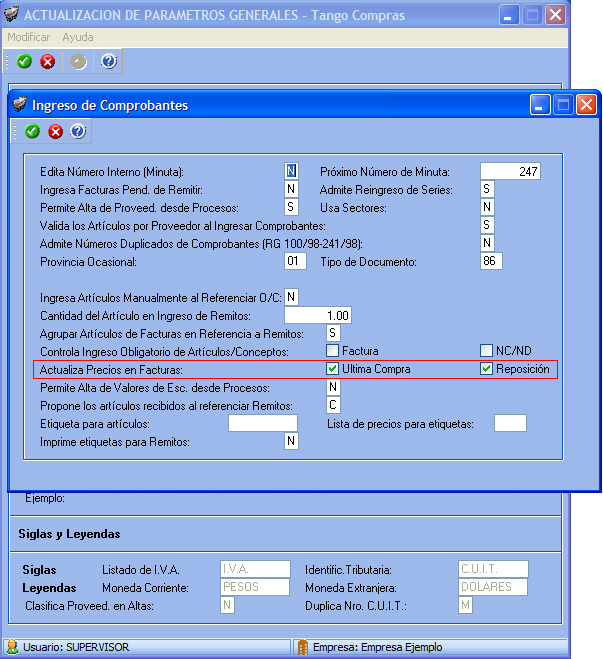The image size is (603, 659).
Task: Click the Lista de precios para etiquetas field
Action: pyautogui.click(x=510, y=423)
